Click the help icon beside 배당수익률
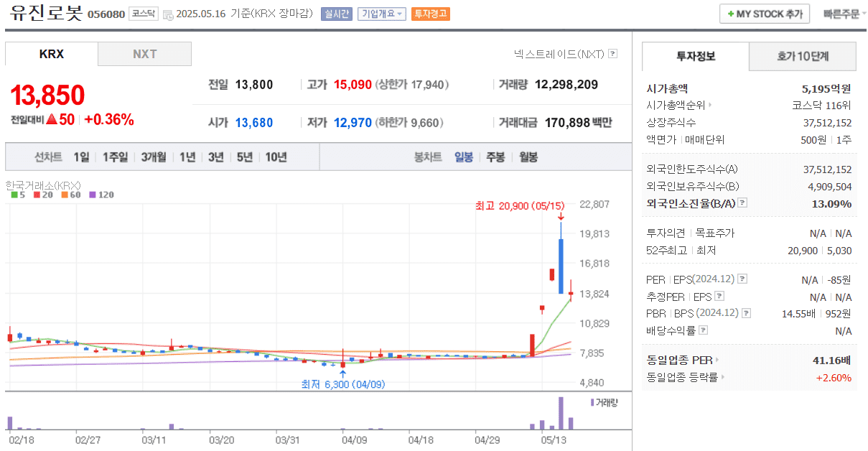 coord(703,330)
